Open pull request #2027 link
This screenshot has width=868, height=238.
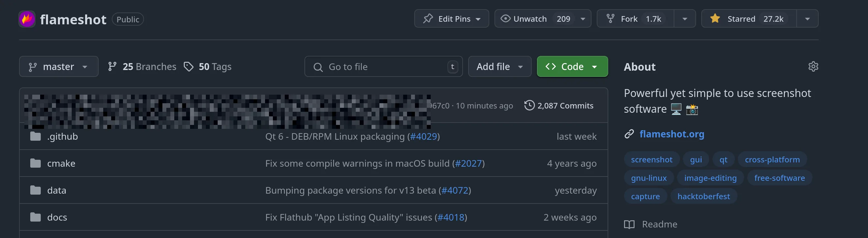469,163
